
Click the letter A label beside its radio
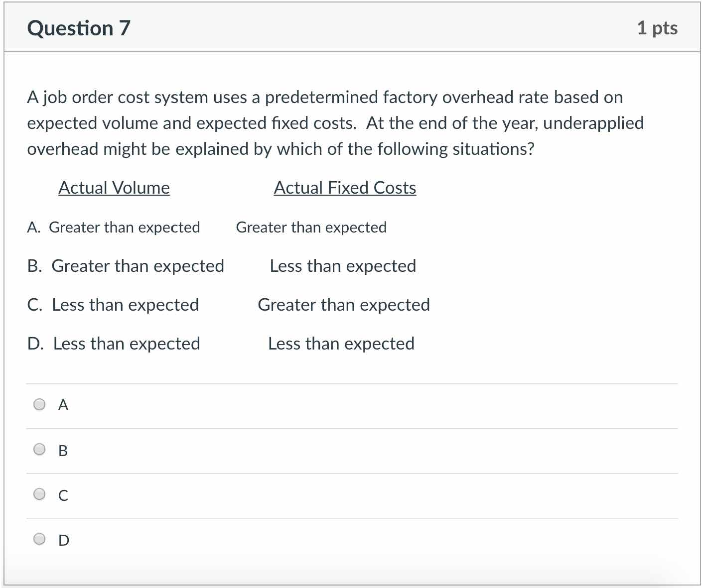(63, 405)
